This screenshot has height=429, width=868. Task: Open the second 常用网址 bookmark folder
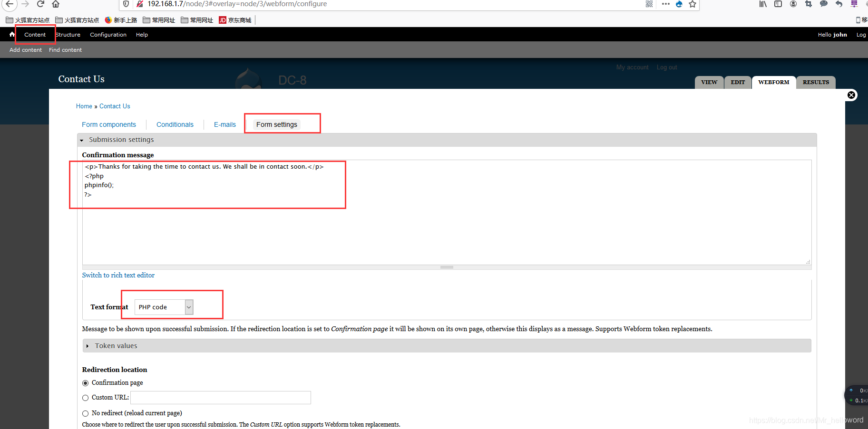(x=197, y=20)
